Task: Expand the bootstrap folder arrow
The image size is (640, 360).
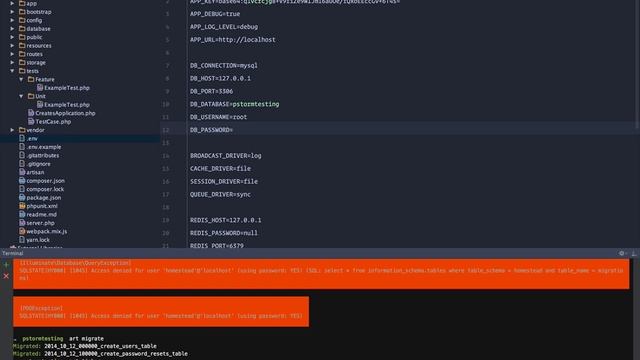Action: tap(12, 12)
